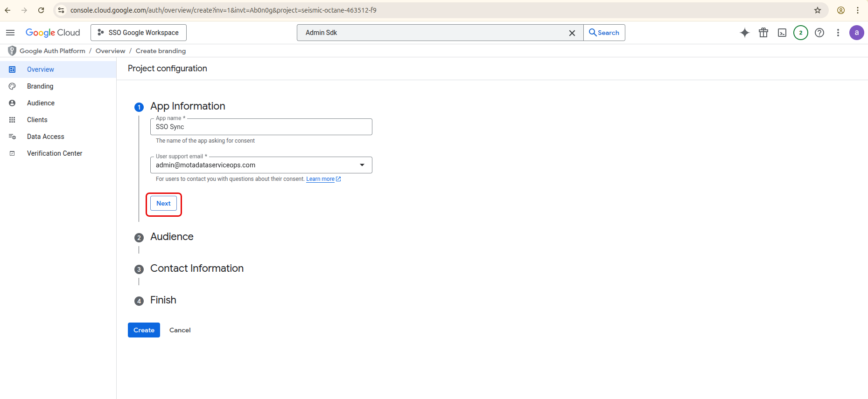
Task: Bookmark this page with star icon
Action: tap(818, 10)
